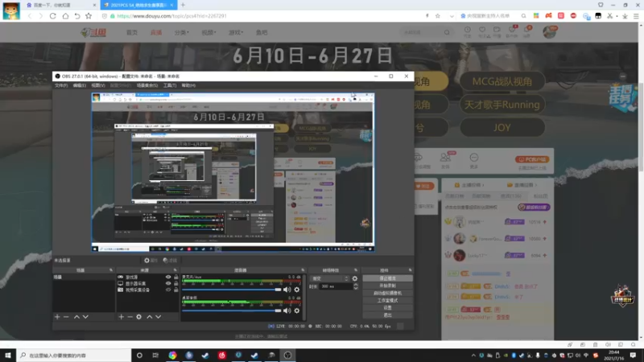Screen dimensions: 644x362
Task: Open source properties gear in Sources panel
Action: (x=138, y=317)
